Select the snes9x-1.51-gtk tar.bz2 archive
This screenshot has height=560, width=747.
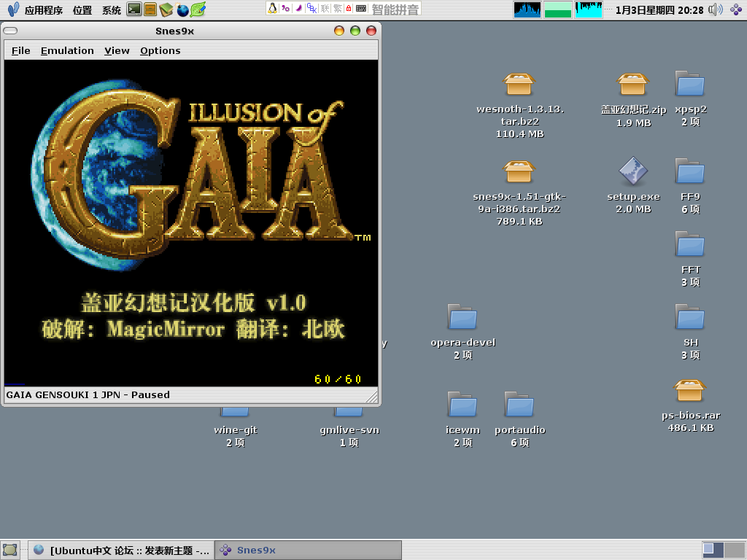point(519,171)
